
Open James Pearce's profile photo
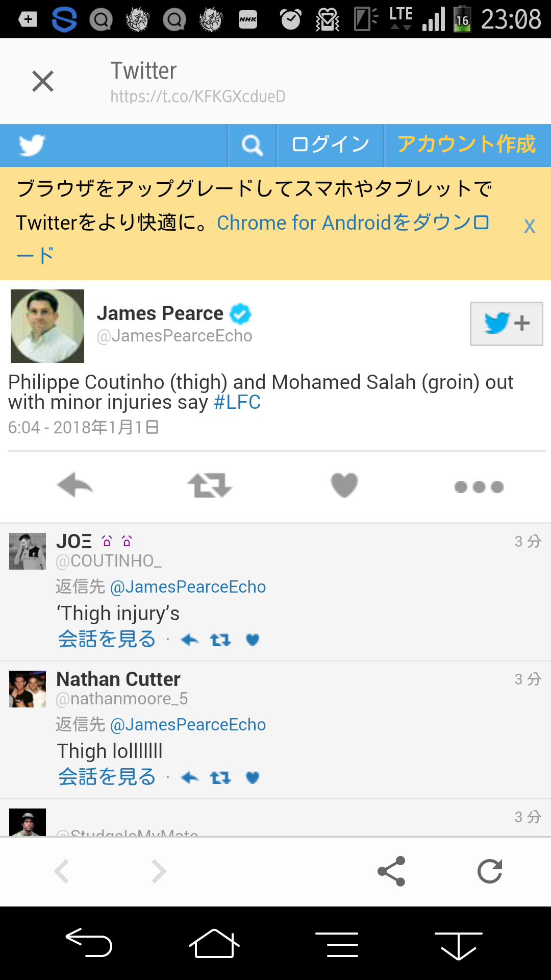coord(47,326)
